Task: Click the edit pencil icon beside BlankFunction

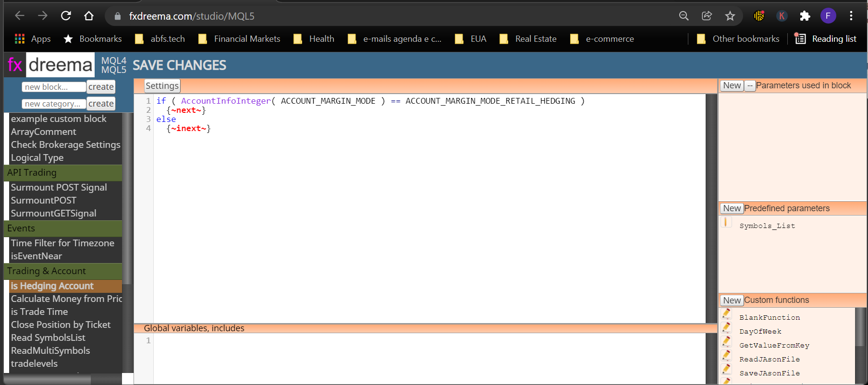Action: (x=726, y=314)
